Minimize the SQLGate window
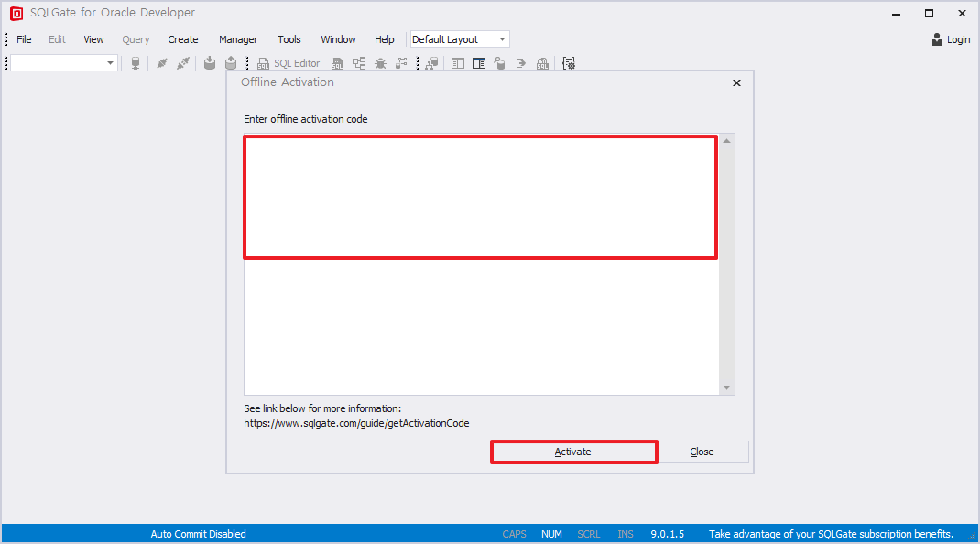Screen dimensions: 980x544 click(x=897, y=14)
